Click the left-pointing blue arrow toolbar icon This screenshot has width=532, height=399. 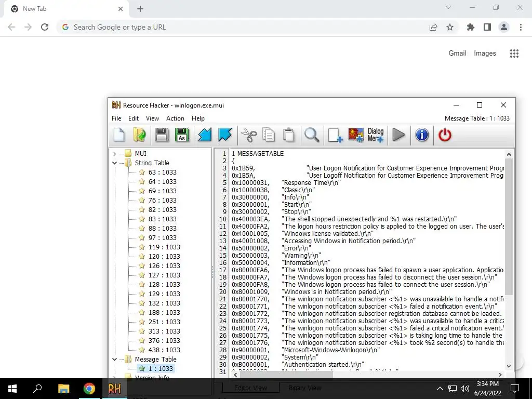coord(205,135)
